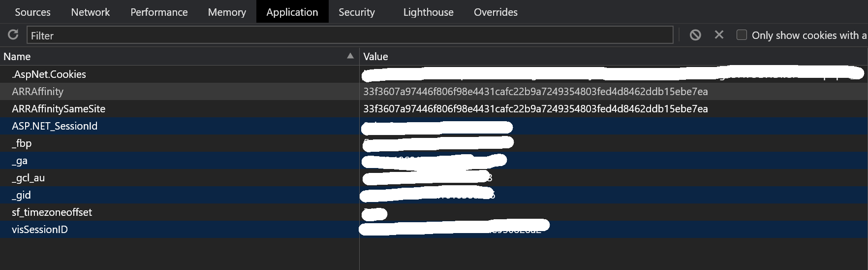The height and width of the screenshot is (270, 868).
Task: Click in the Filter text field
Action: (x=349, y=35)
